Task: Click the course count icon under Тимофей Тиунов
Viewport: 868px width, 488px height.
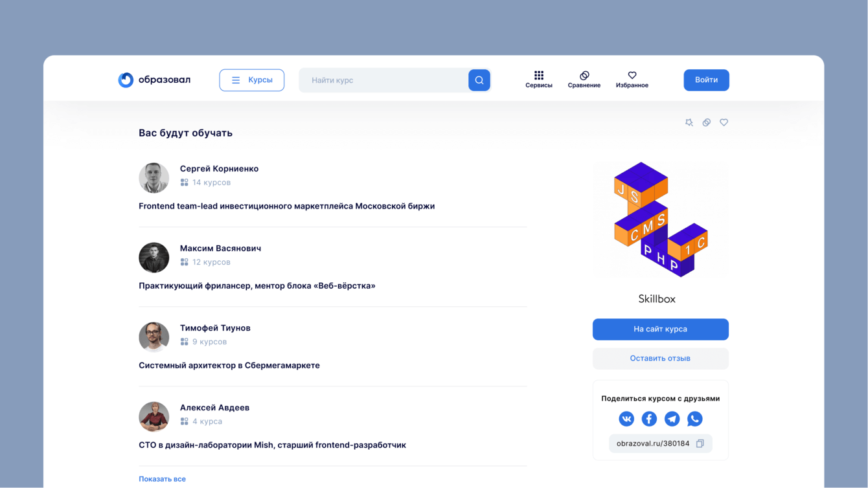Action: 185,342
